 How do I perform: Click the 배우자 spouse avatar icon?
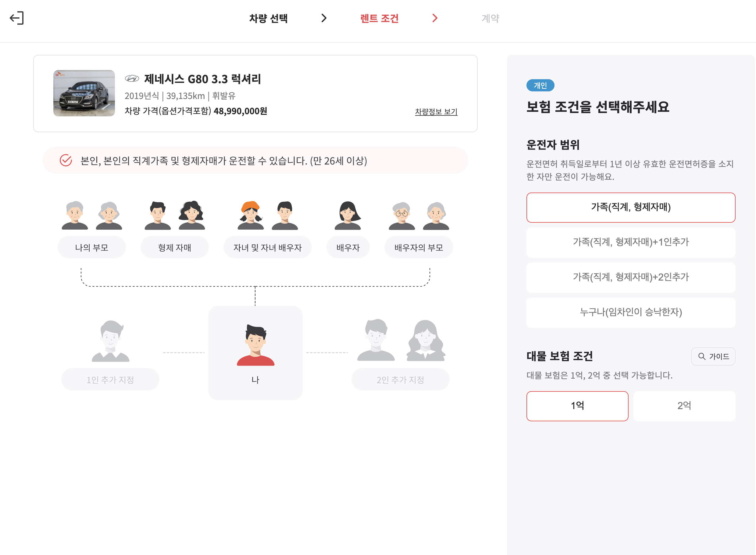click(x=348, y=216)
